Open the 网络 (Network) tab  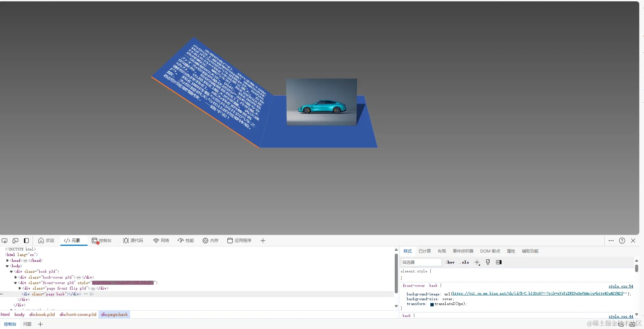(161, 241)
